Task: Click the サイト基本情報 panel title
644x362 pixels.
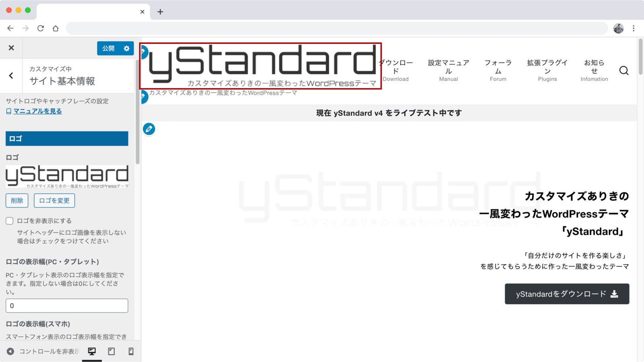Action: [62, 81]
